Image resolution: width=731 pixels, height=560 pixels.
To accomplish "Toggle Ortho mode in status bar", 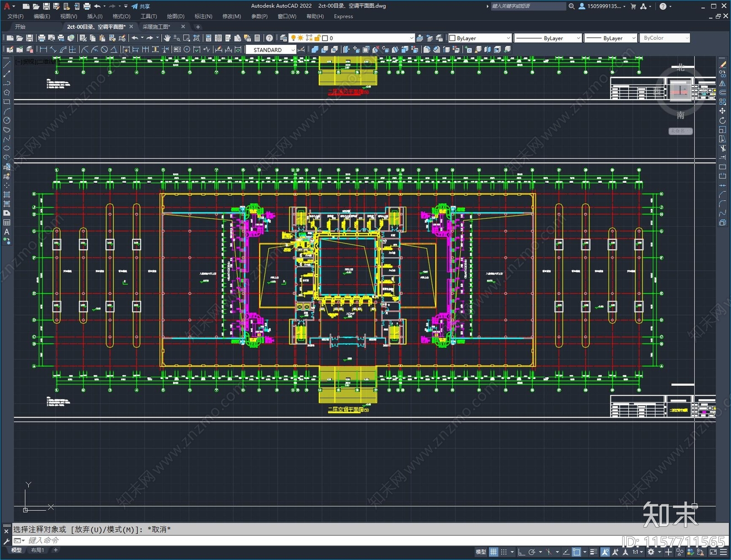I will point(521,552).
